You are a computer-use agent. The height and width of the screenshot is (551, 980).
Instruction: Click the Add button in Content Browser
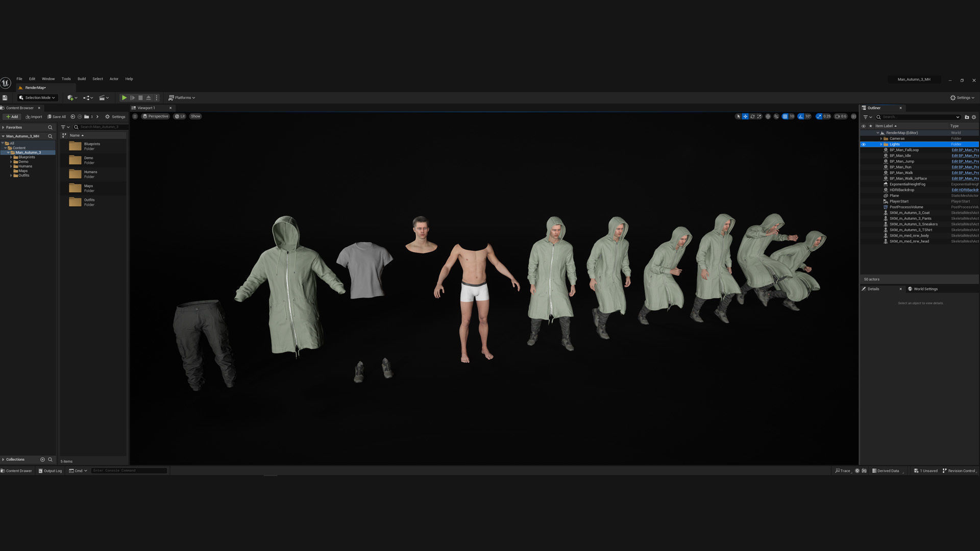pos(12,117)
